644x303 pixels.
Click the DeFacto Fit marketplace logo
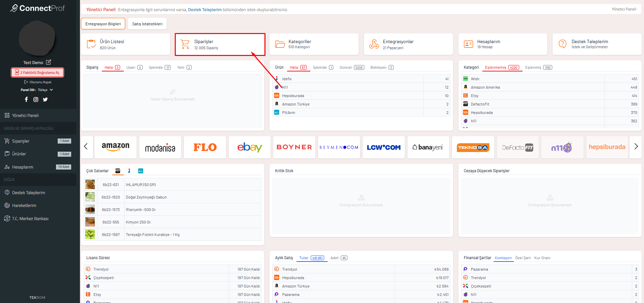point(518,147)
